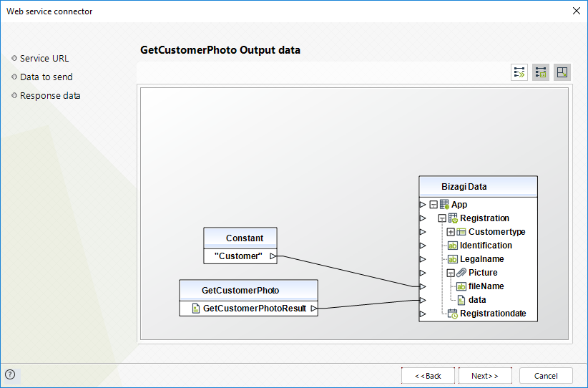This screenshot has width=588, height=388.
Task: Click the Next >> button
Action: pyautogui.click(x=485, y=376)
